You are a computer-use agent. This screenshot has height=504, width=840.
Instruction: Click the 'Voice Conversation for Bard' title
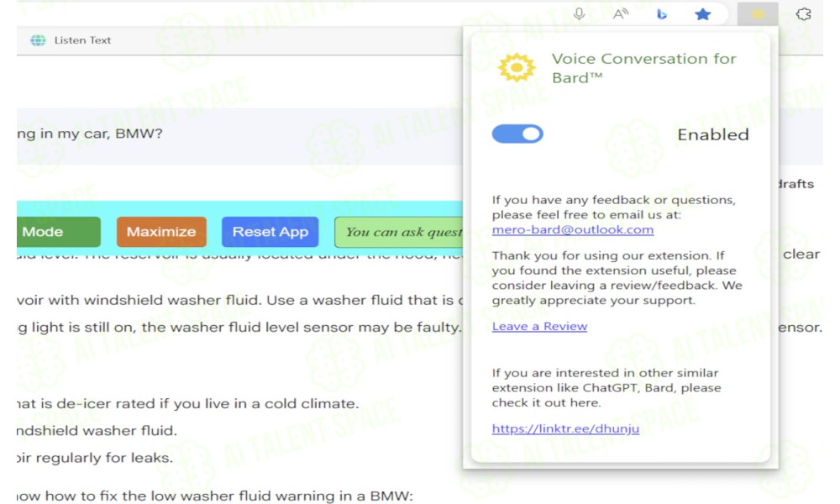pyautogui.click(x=644, y=68)
